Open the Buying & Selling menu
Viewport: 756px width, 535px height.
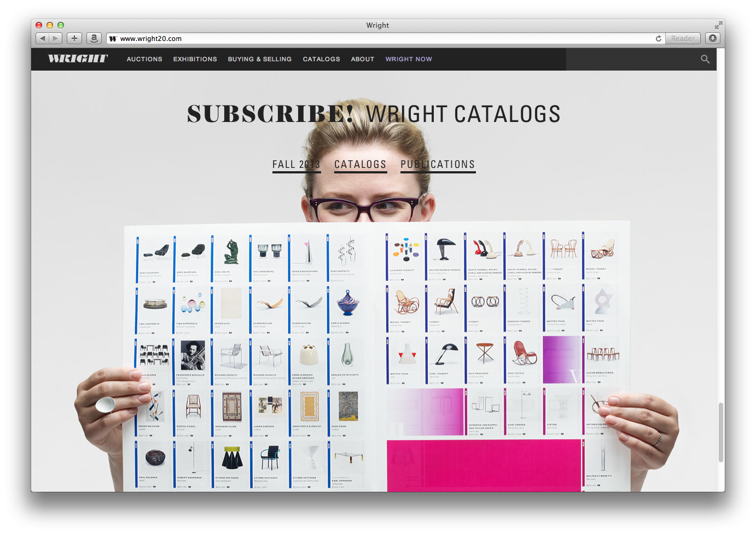(x=260, y=59)
